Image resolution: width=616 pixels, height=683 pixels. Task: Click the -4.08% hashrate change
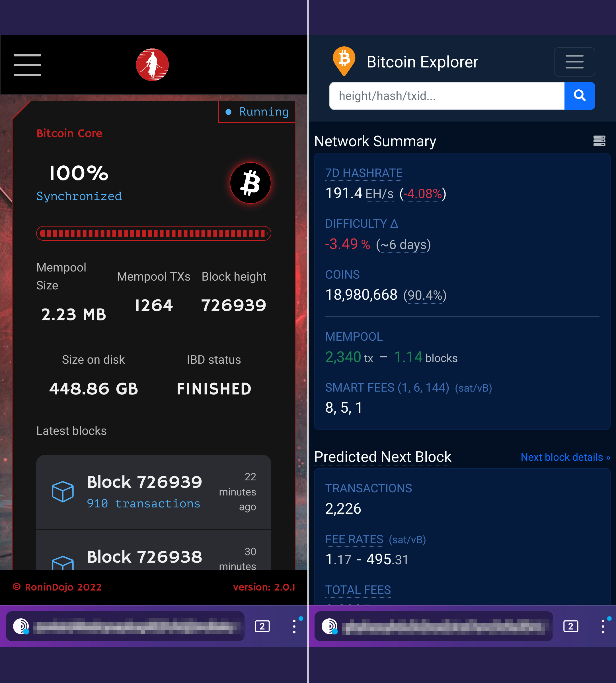[x=423, y=194]
